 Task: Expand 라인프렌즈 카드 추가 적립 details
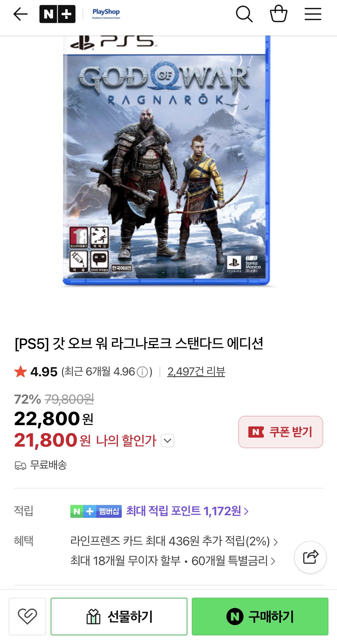click(x=174, y=541)
